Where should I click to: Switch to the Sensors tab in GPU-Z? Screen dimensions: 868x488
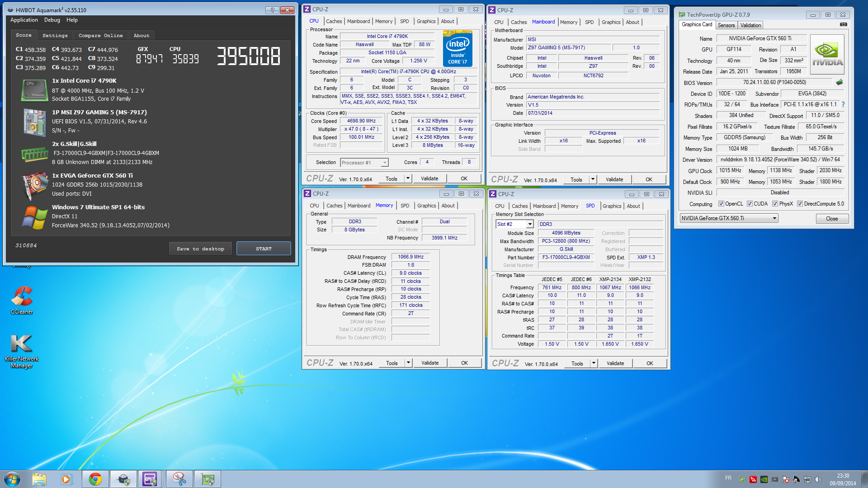[726, 25]
